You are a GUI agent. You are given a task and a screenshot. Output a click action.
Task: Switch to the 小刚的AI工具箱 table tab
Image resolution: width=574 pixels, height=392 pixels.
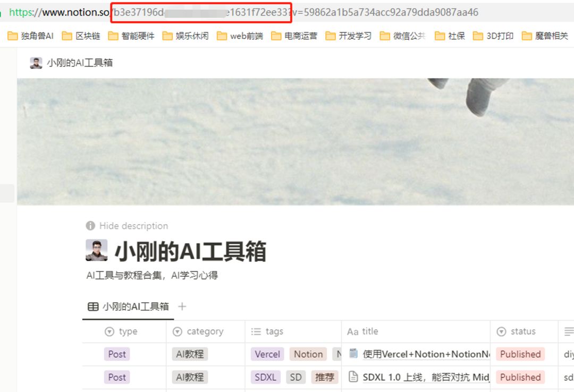(x=136, y=306)
